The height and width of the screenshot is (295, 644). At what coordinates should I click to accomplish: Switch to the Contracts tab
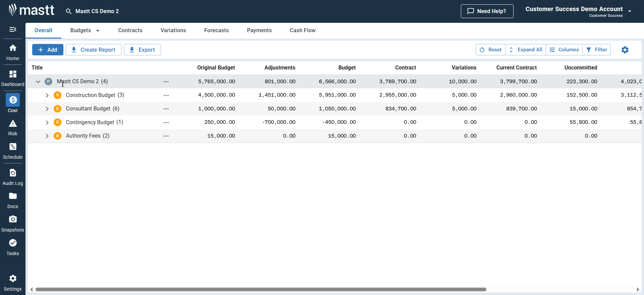[x=130, y=31]
